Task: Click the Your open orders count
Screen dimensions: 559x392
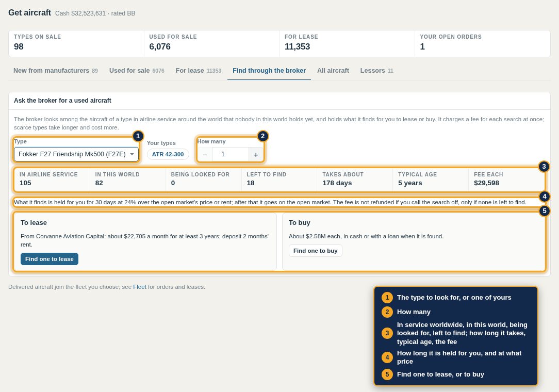Action: (x=422, y=47)
